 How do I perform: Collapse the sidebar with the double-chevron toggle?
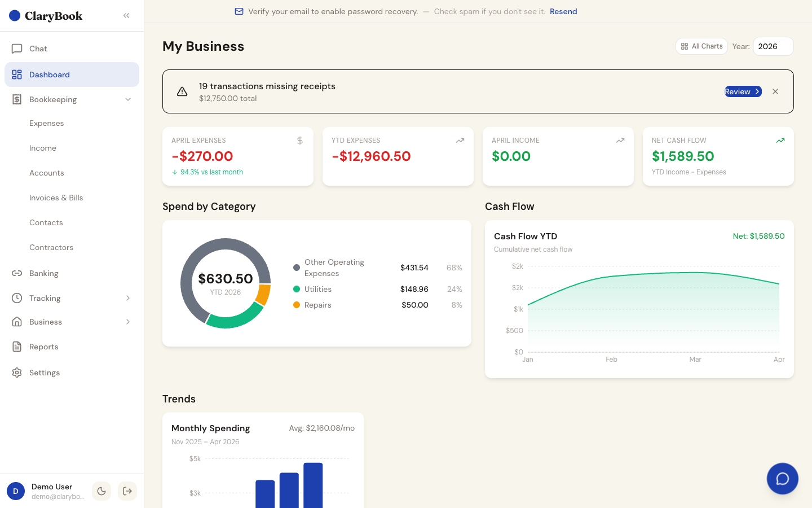(x=126, y=15)
